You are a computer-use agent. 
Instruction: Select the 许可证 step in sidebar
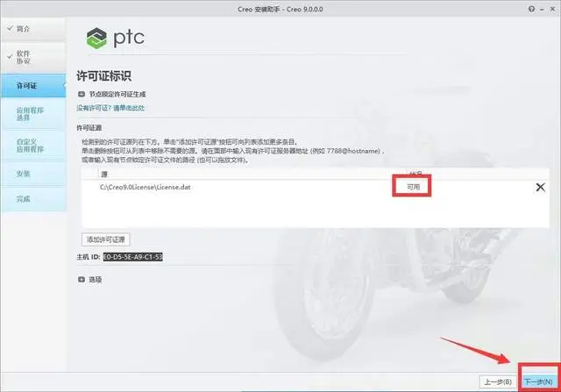pos(33,86)
